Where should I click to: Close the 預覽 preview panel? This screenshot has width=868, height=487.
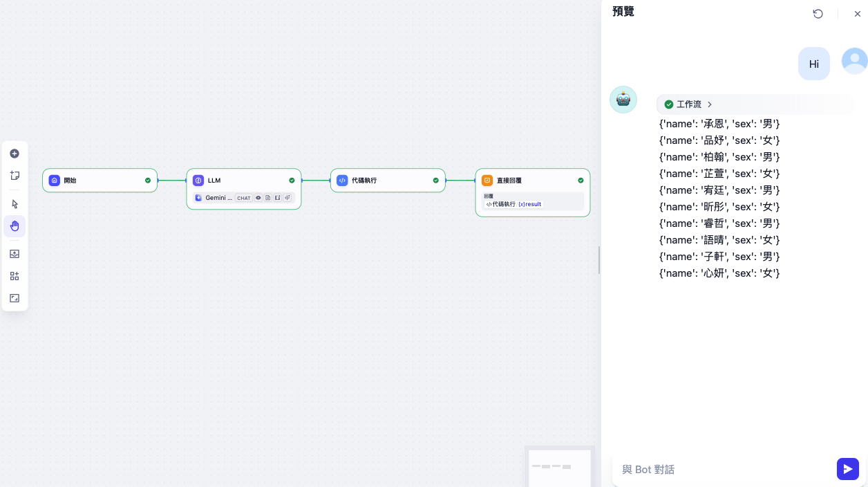[858, 14]
